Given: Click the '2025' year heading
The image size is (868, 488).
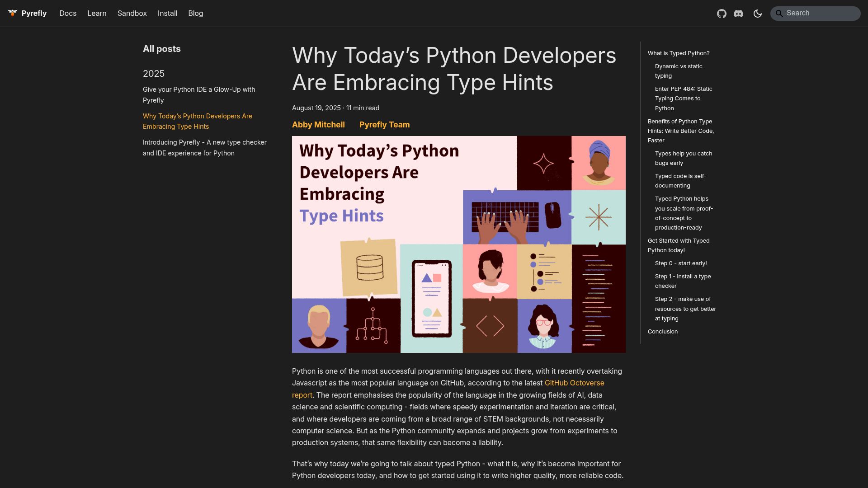Looking at the screenshot, I should pos(154,74).
